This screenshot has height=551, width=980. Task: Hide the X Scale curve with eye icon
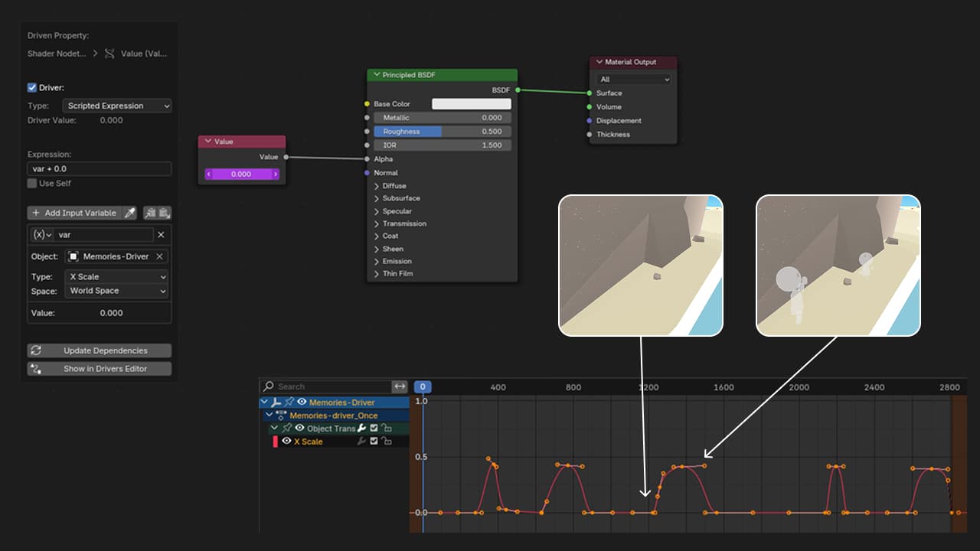(286, 441)
